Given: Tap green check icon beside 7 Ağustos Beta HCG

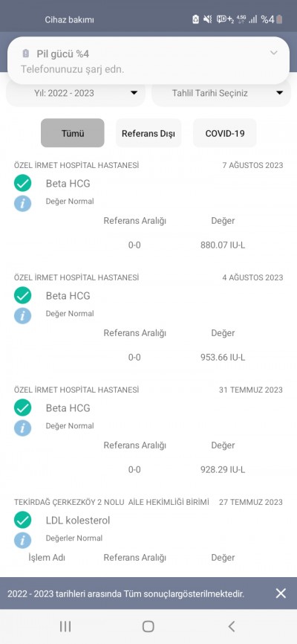Looking at the screenshot, I should coord(22,183).
